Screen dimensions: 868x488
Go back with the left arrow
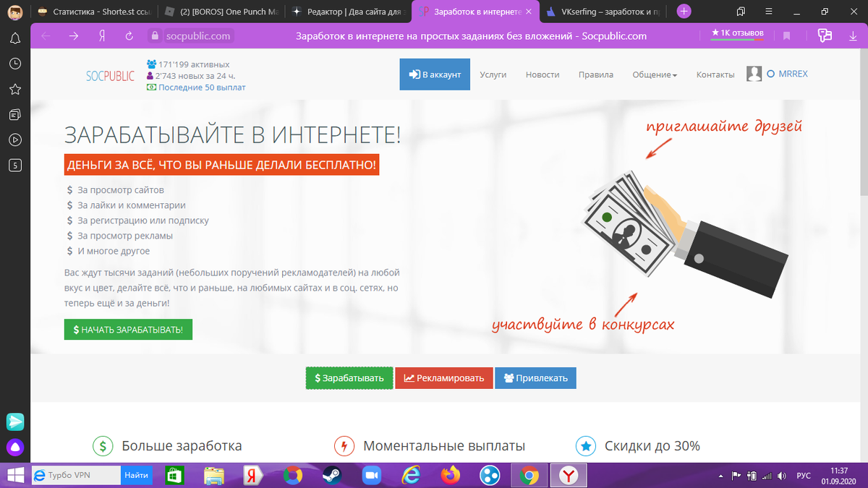click(x=46, y=35)
